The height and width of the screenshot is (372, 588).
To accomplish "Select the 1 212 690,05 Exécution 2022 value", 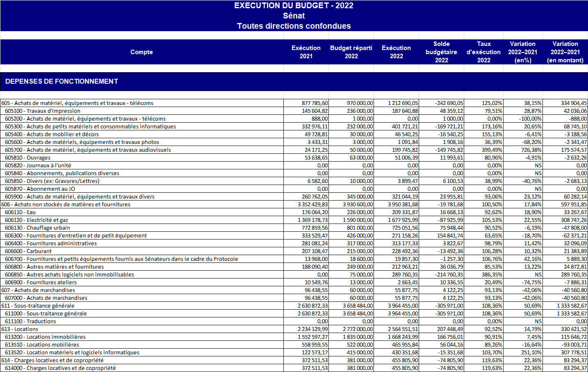I will pyautogui.click(x=403, y=103).
